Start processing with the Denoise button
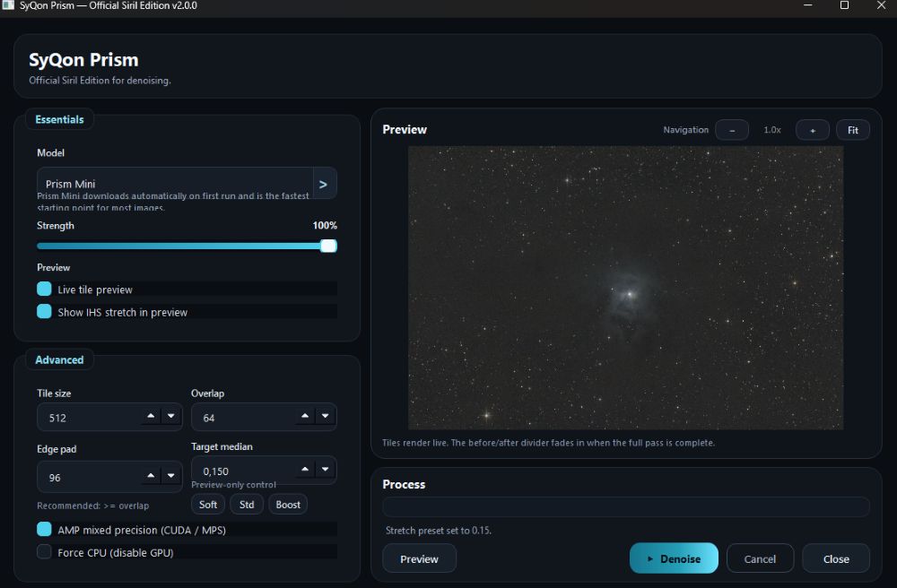Image resolution: width=897 pixels, height=588 pixels. 674,558
